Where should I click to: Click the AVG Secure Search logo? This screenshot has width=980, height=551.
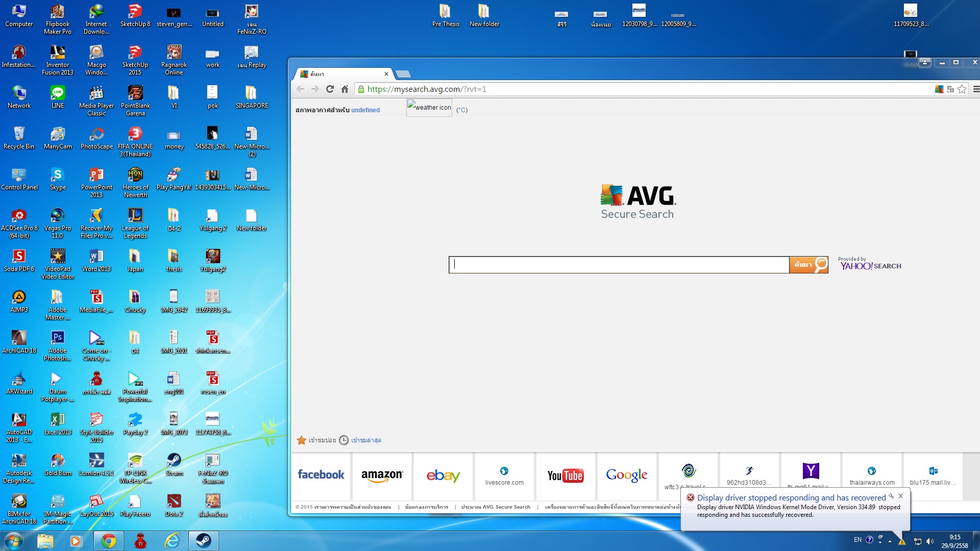click(638, 202)
